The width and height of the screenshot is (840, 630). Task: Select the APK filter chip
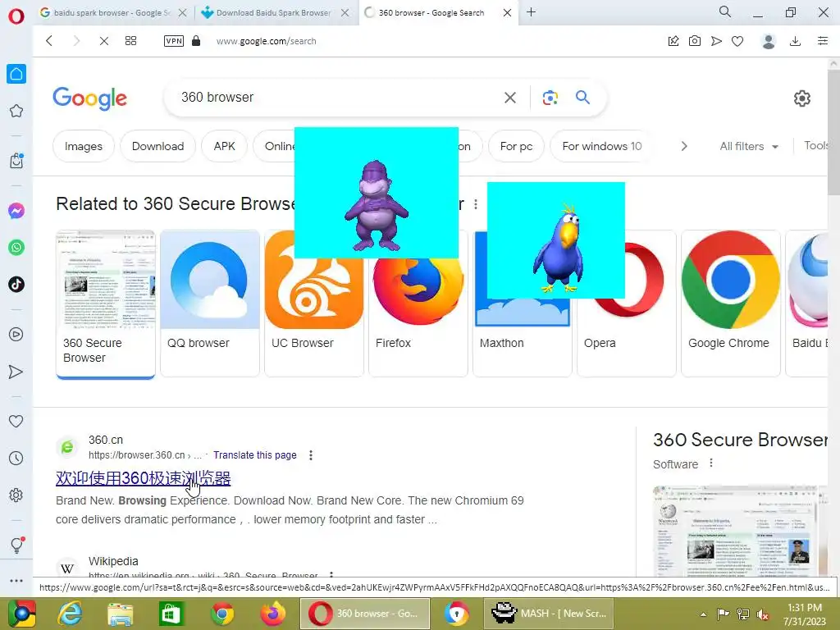[x=225, y=146]
